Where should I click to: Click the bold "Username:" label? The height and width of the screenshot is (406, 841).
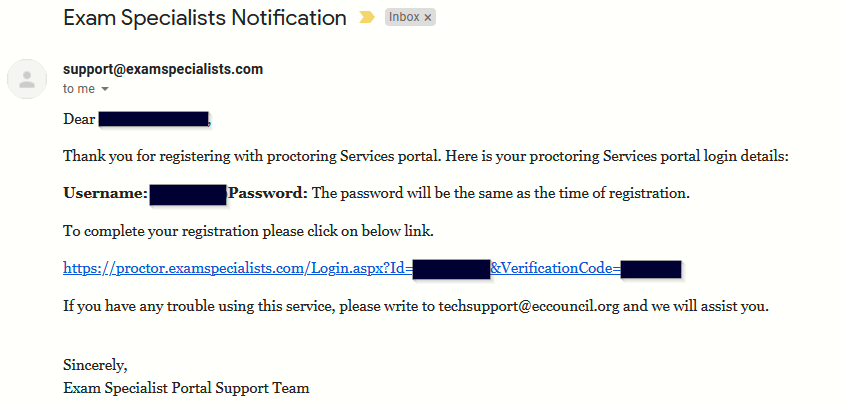coord(106,193)
